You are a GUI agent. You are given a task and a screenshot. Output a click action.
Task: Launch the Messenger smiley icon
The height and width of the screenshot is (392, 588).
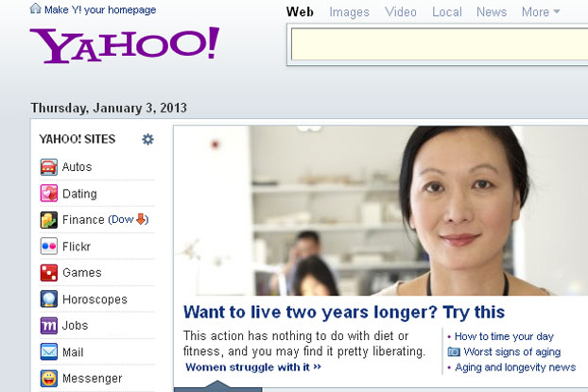49,379
